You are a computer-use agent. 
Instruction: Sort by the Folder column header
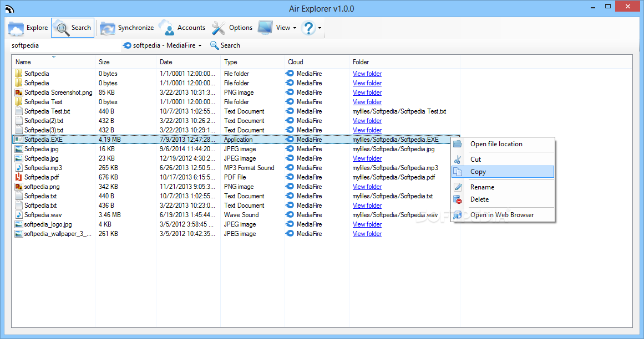[404, 62]
